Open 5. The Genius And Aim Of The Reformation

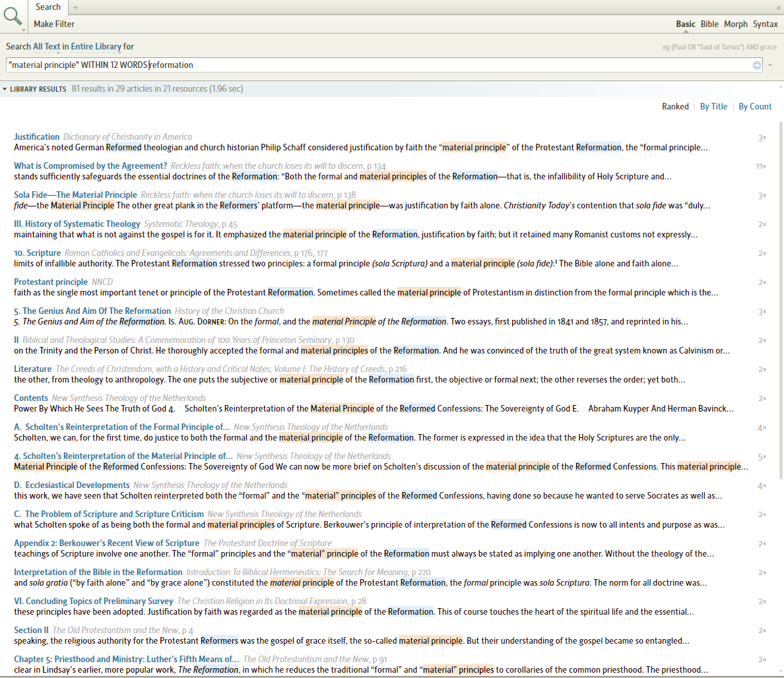(92, 311)
